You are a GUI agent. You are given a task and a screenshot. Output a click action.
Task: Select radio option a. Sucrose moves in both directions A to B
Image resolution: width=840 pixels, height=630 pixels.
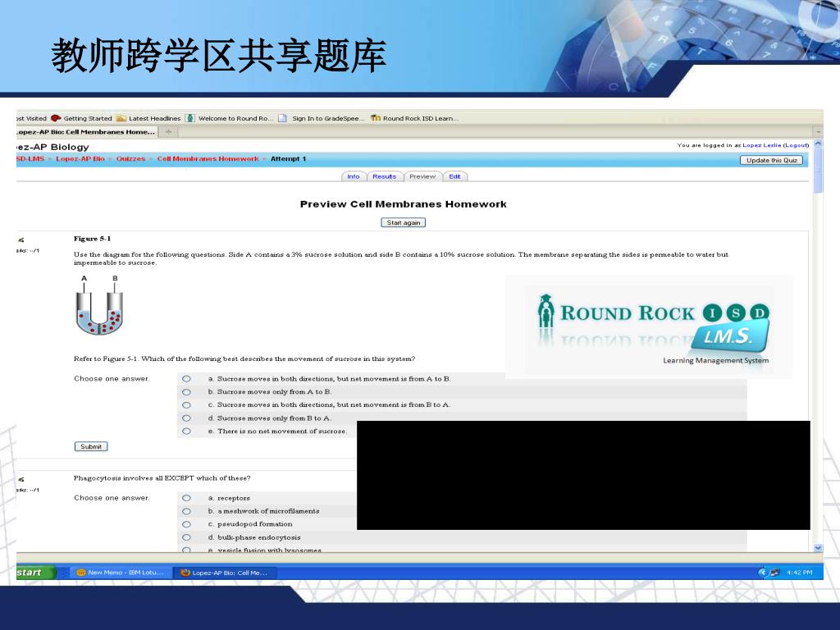186,379
